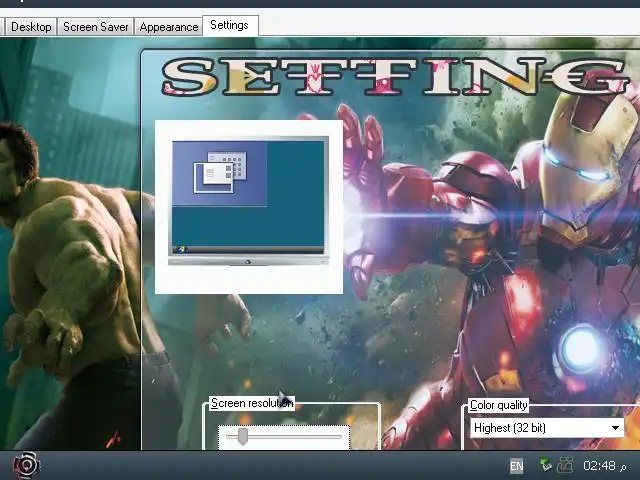The image size is (640, 480).
Task: Click the monitor preview image
Action: [x=248, y=201]
